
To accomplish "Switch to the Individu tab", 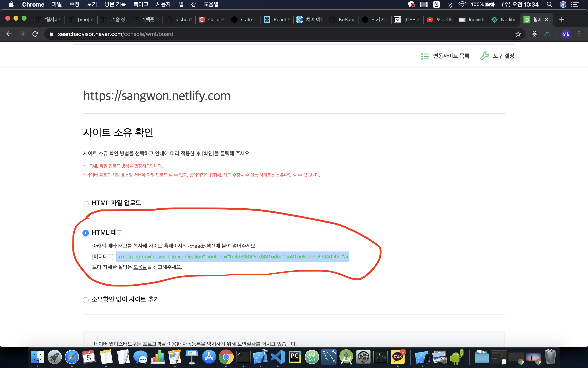I will point(472,20).
